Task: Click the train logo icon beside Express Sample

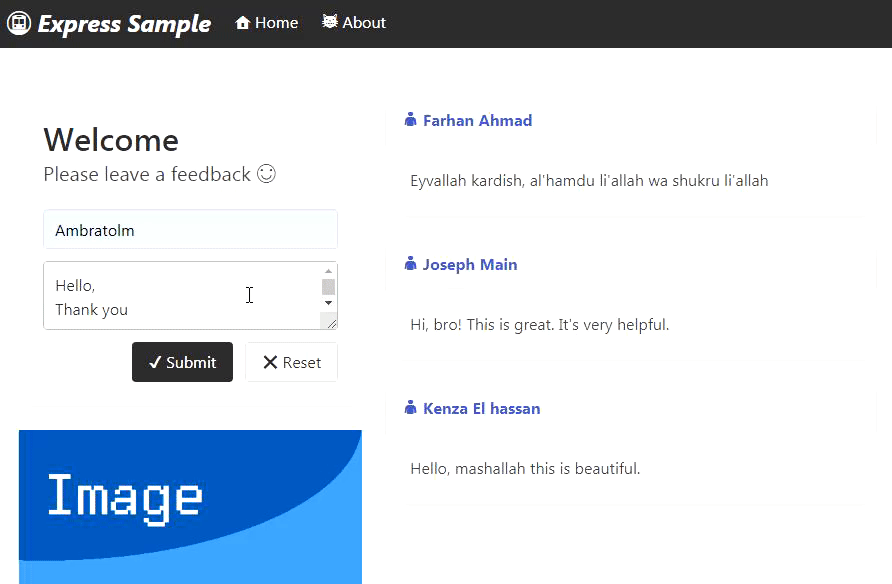Action: (19, 23)
